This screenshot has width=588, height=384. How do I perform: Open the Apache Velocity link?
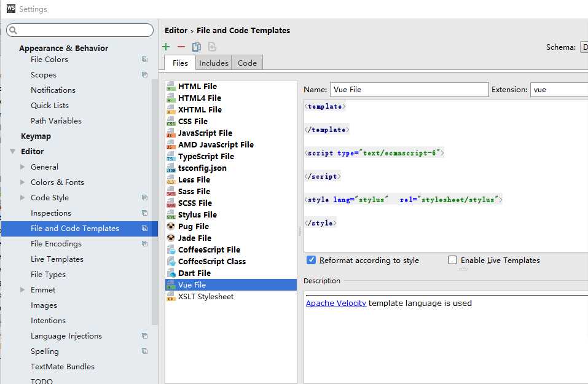click(336, 303)
